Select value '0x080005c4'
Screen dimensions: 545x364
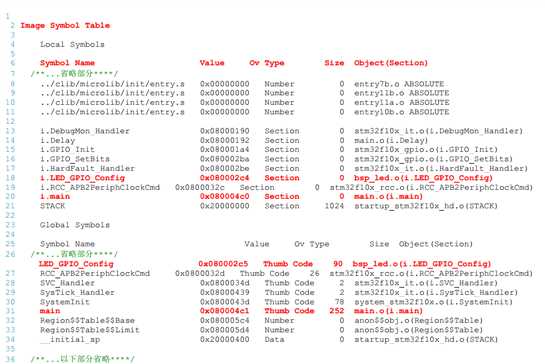225,320
